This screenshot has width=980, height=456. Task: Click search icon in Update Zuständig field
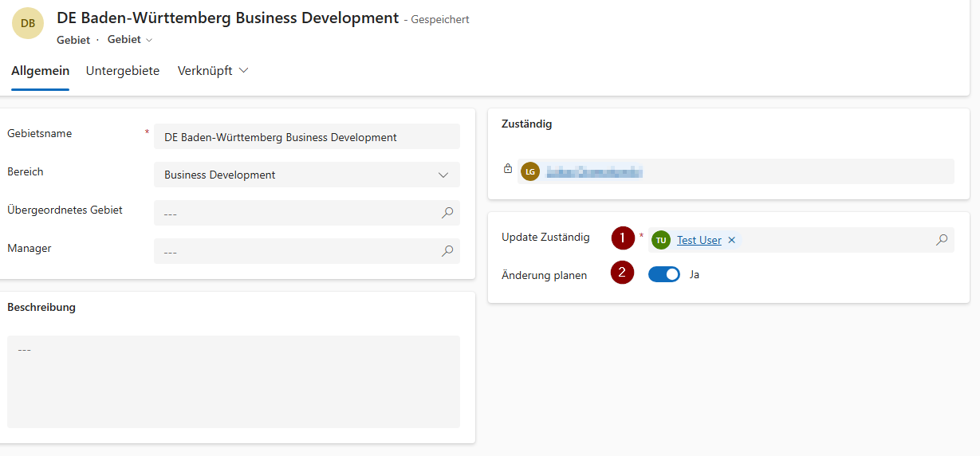point(942,240)
